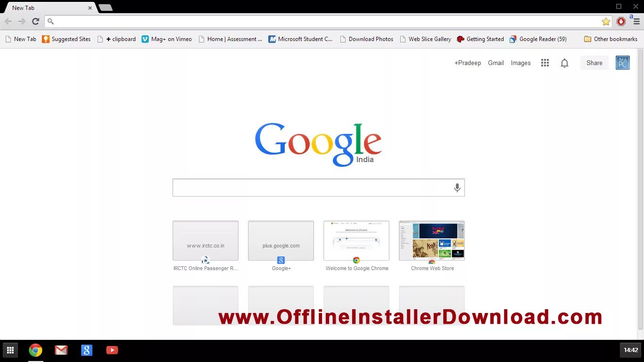Click the 14:42 clock in the taskbar
The width and height of the screenshot is (644, 362).
click(631, 350)
